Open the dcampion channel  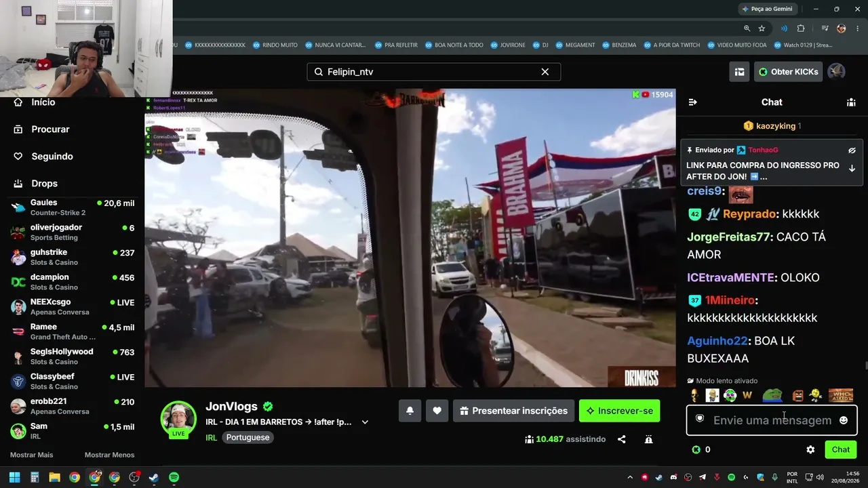[73, 282]
